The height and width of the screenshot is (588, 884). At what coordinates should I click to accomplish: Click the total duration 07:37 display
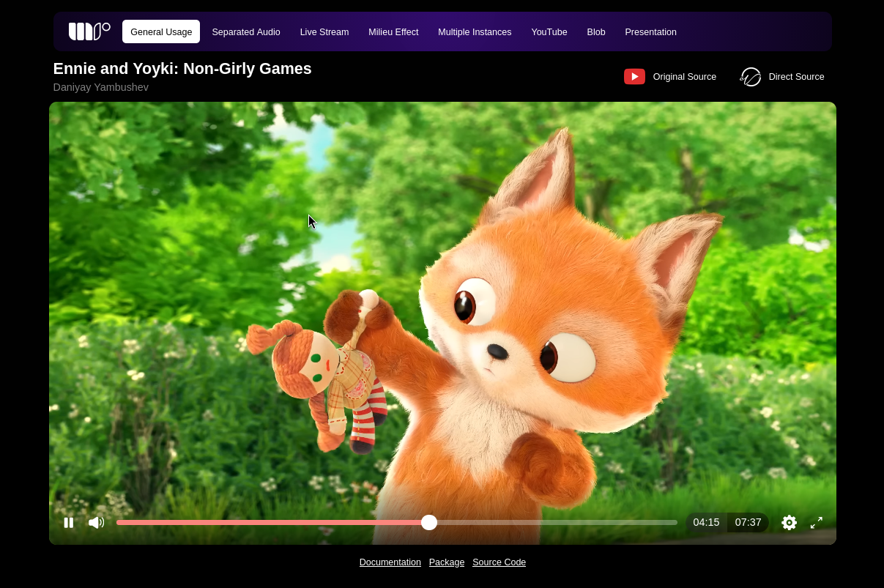pos(748,522)
